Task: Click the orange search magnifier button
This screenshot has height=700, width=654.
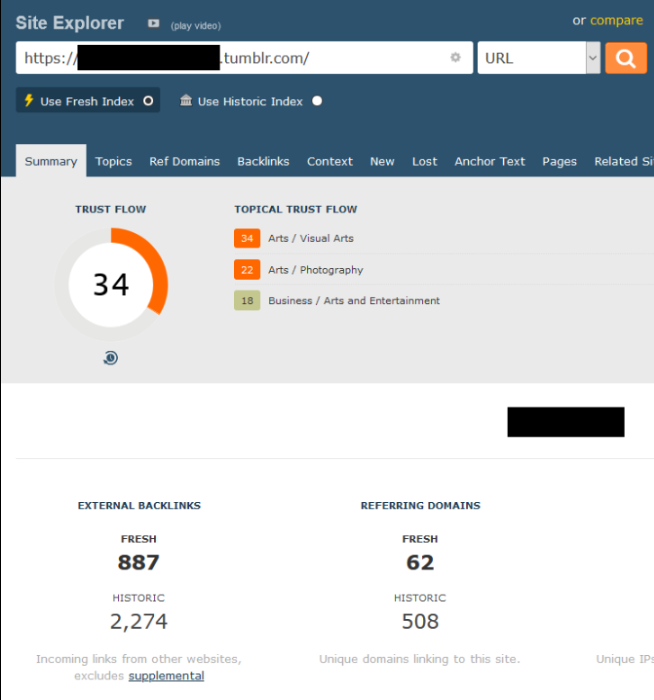Action: (626, 58)
